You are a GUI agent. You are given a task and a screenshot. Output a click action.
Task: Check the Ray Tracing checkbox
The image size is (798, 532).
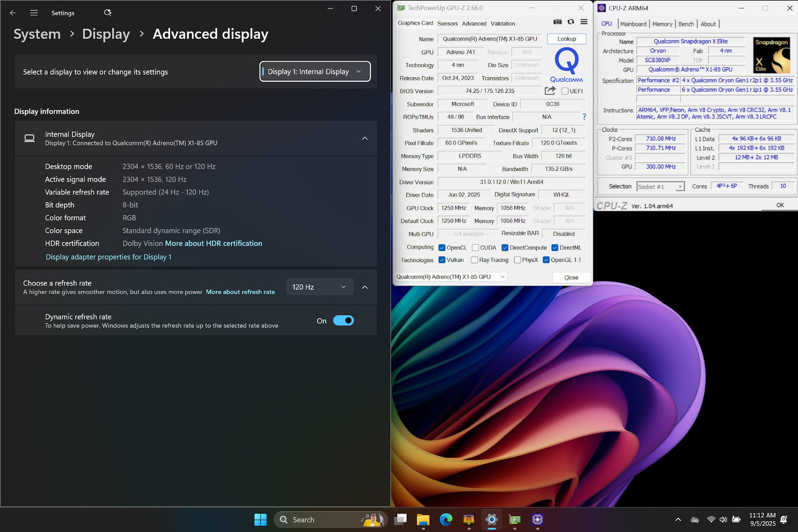(x=474, y=260)
